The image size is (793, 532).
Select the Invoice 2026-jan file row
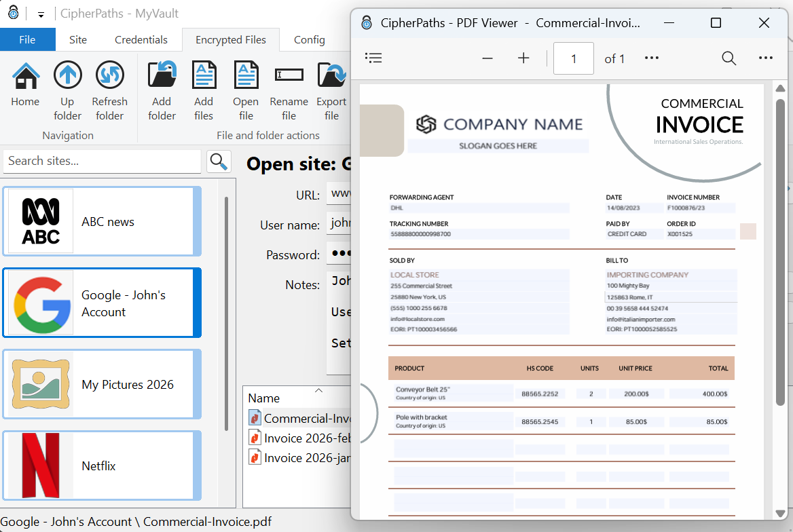[x=299, y=457]
